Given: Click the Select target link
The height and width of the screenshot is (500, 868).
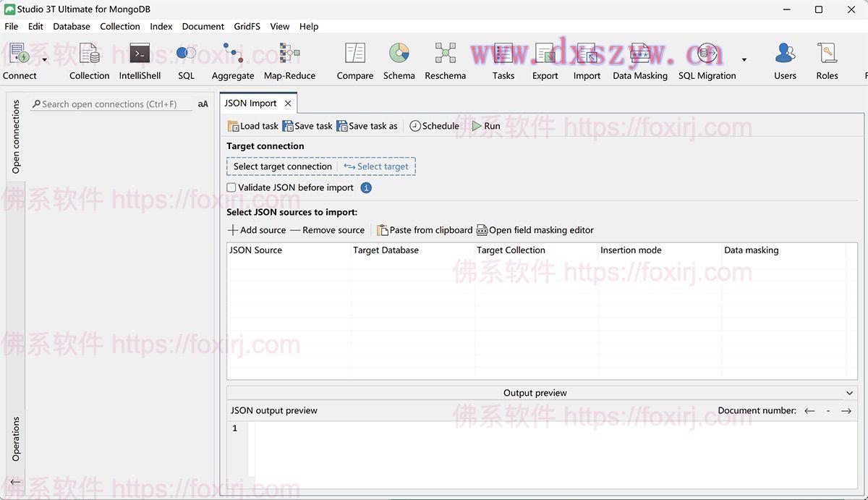Looking at the screenshot, I should tap(376, 166).
